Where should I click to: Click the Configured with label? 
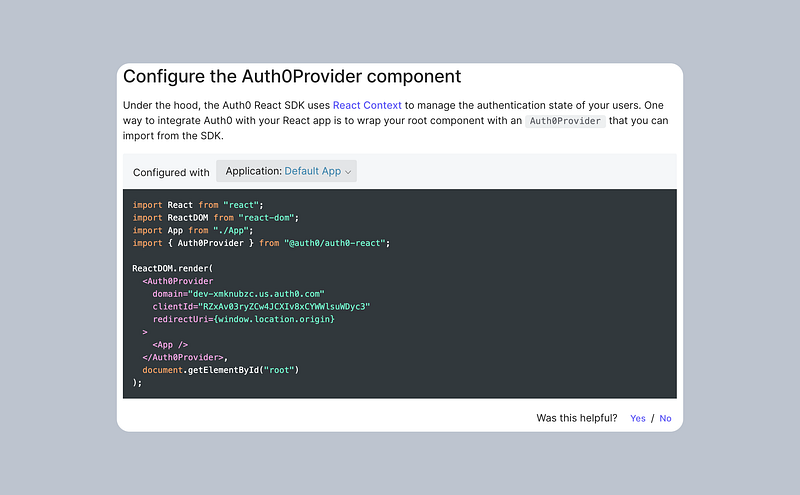[171, 172]
